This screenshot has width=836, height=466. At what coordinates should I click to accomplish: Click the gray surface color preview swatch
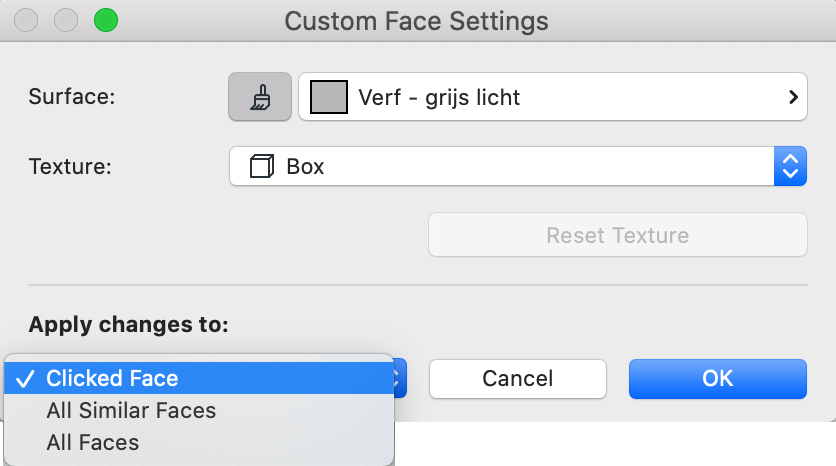[x=329, y=97]
